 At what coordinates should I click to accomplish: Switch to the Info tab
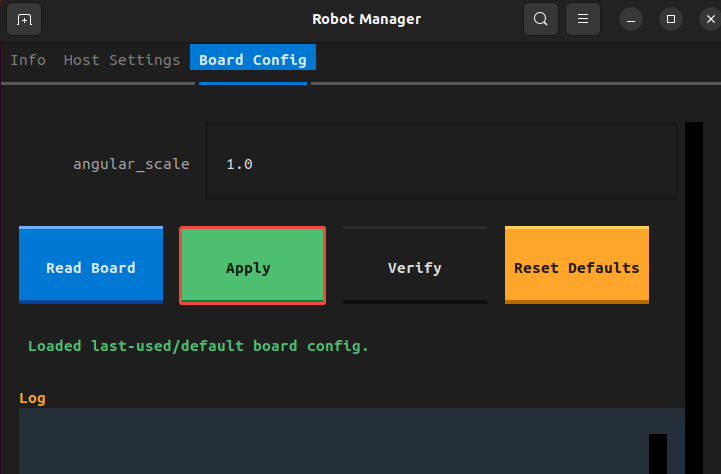pos(28,60)
